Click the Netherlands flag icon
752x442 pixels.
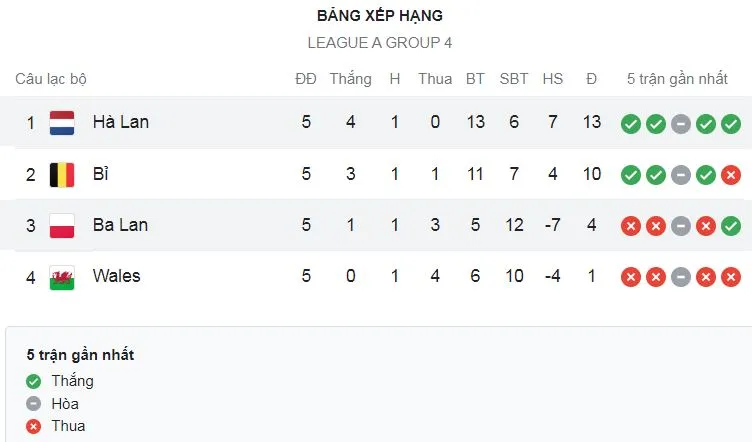pos(63,122)
